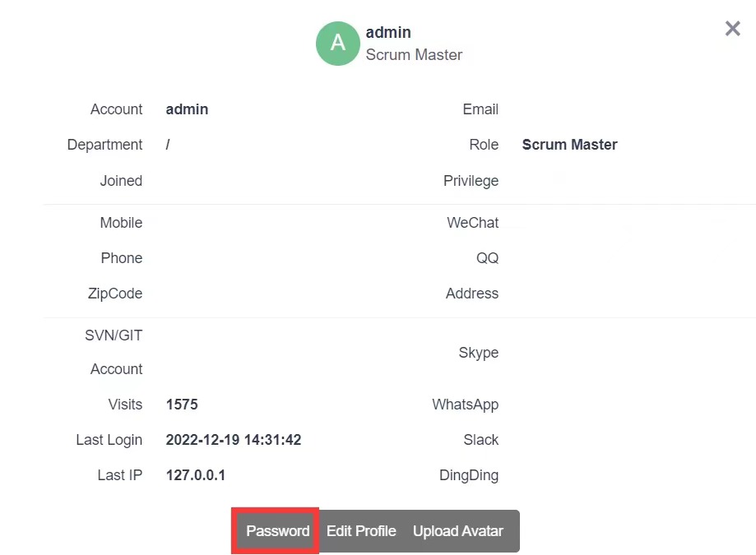The image size is (756, 555).
Task: Click the Email field label
Action: point(480,109)
